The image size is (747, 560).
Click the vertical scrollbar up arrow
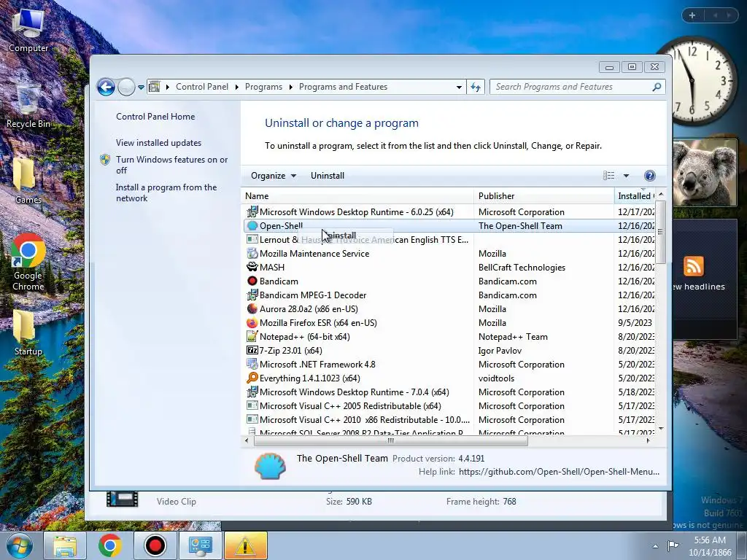[x=661, y=195]
